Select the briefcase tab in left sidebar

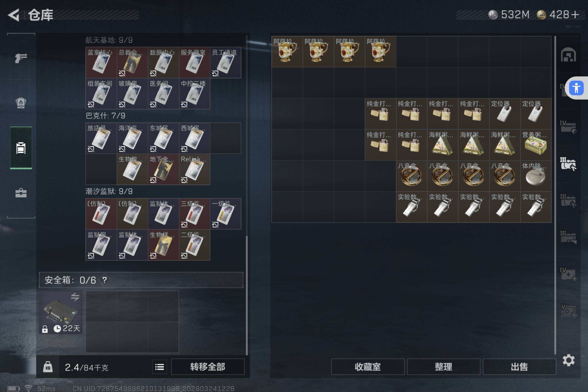point(21,193)
